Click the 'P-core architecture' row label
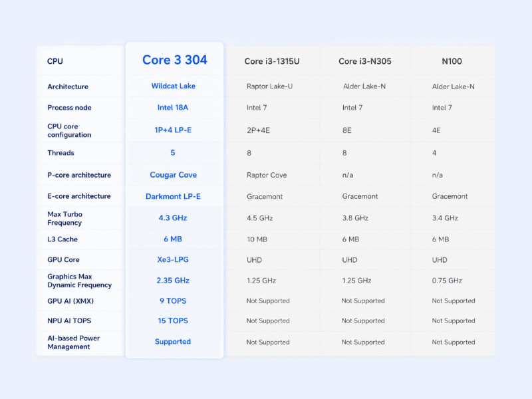Screen dimensions: 532x399 (79, 175)
